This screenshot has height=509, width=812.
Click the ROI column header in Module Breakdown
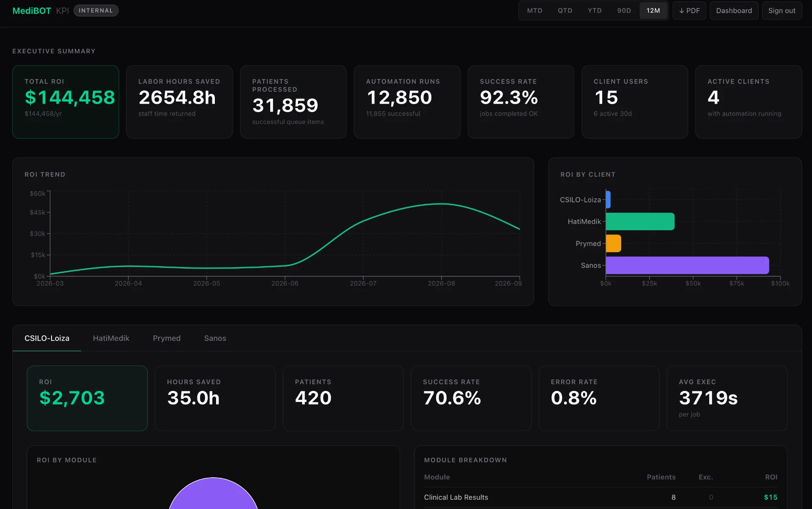(x=771, y=477)
